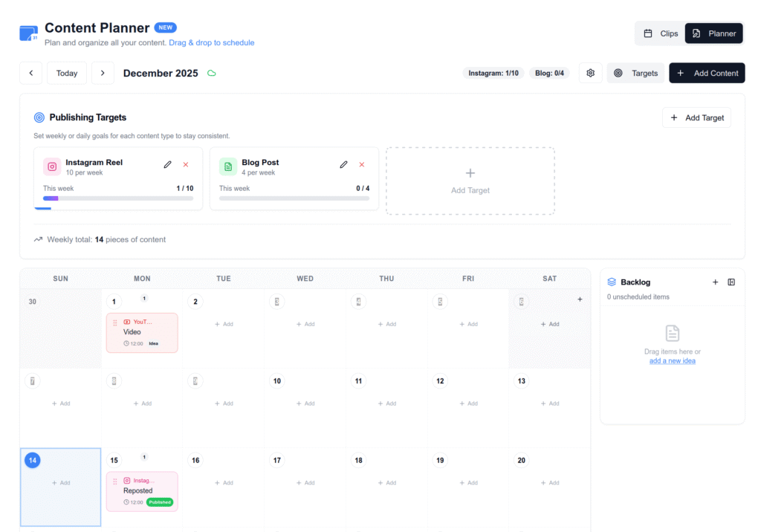The height and width of the screenshot is (532, 761).
Task: Click the Instagram Reel weekly progress bar
Action: pos(118,199)
